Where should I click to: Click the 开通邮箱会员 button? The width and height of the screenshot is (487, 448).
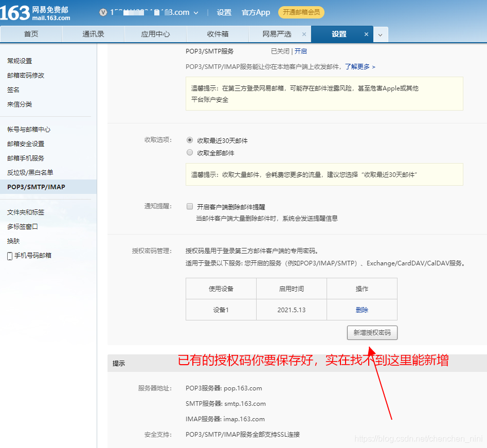pyautogui.click(x=301, y=12)
